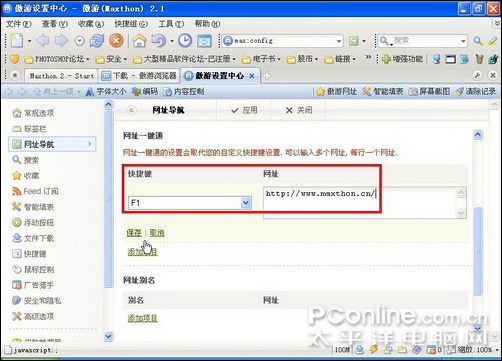The image size is (502, 361).
Task: Click the wrench tab tools icon
Action: click(x=477, y=75)
